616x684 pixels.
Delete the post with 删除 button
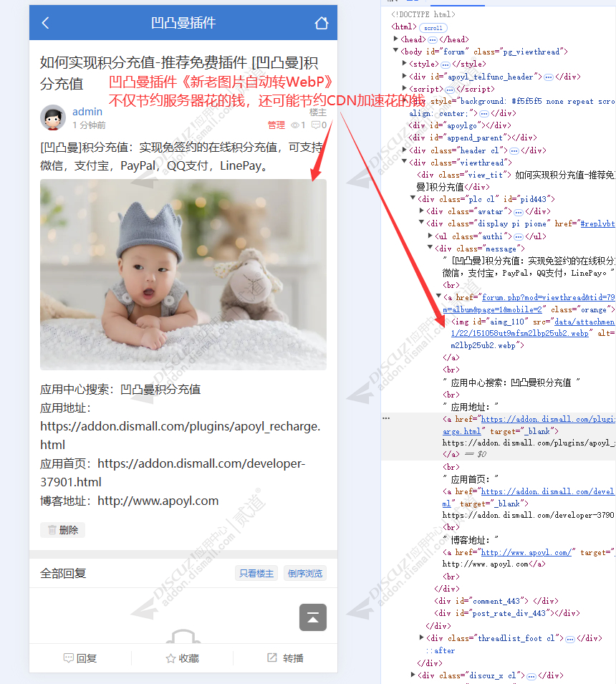tap(62, 530)
